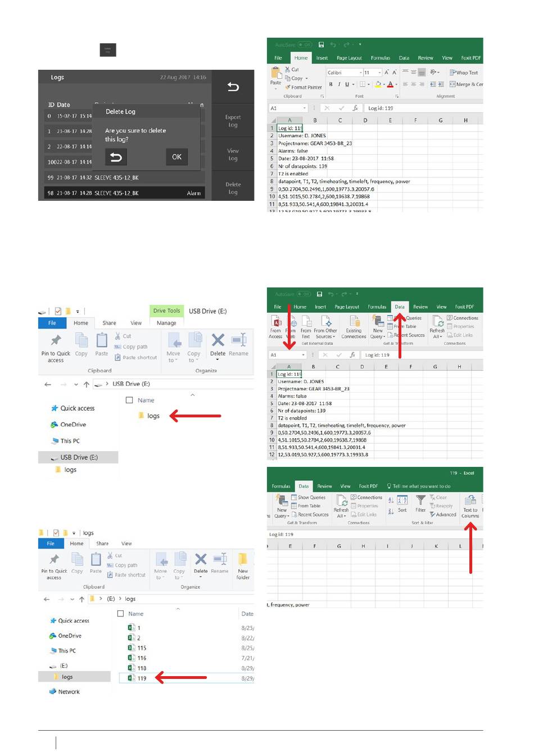
Task: Open Sort dialog button in 119 - Excel
Action: (x=402, y=503)
